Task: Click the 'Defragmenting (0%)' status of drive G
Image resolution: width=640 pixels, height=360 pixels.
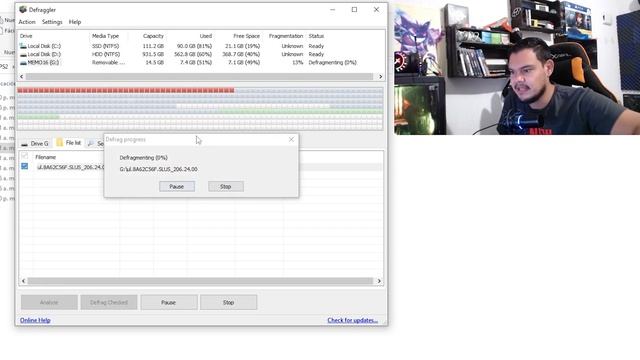Action: 333,62
